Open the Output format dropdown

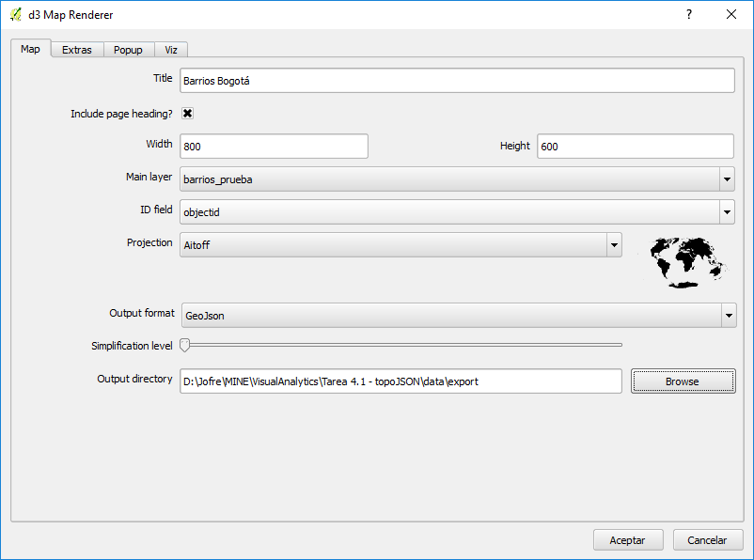coord(729,316)
